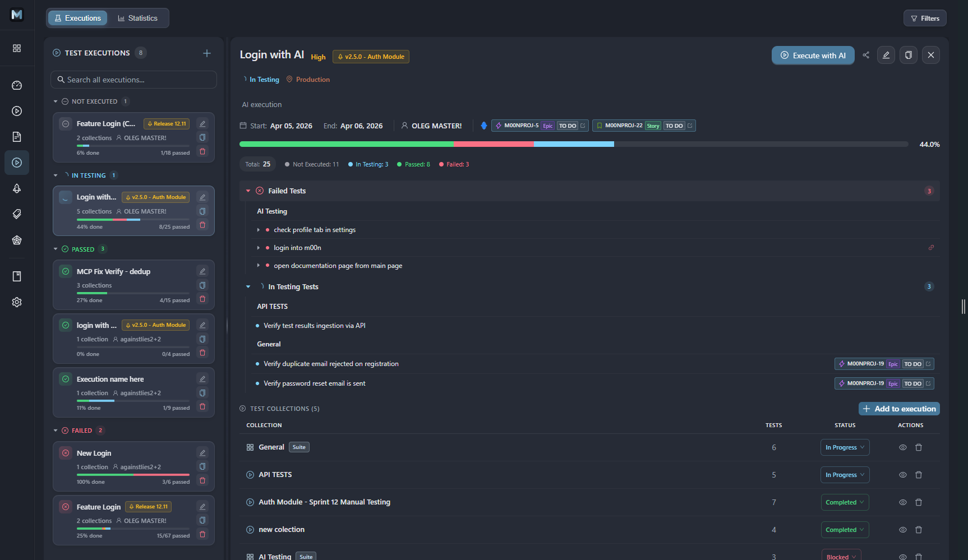Collapse the PASSED executions group
This screenshot has height=560, width=968.
[x=56, y=249]
